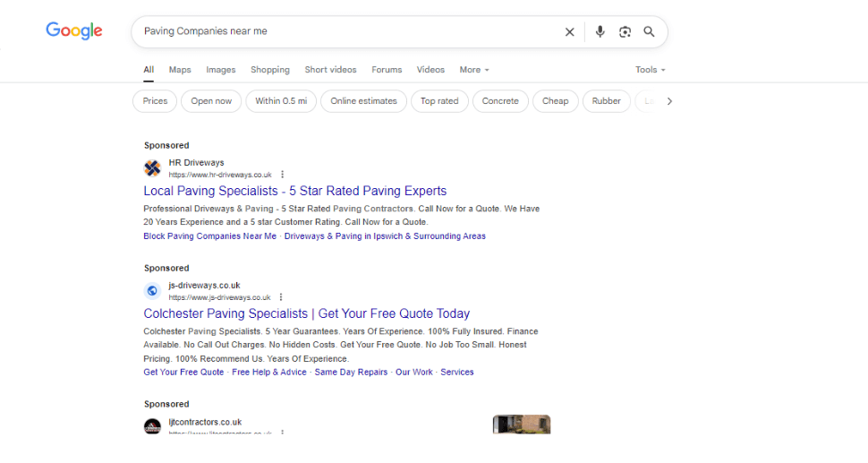Open Local Paving Specialists ad headline
The image size is (868, 463).
[295, 191]
